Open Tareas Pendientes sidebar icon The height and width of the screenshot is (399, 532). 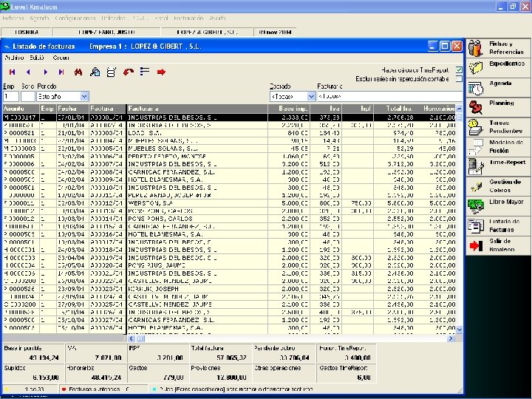click(476, 127)
